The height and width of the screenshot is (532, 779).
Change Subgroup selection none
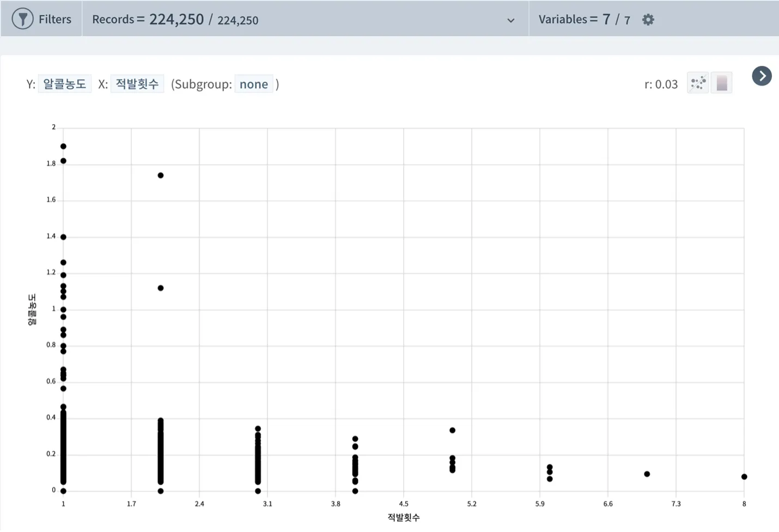click(x=254, y=84)
